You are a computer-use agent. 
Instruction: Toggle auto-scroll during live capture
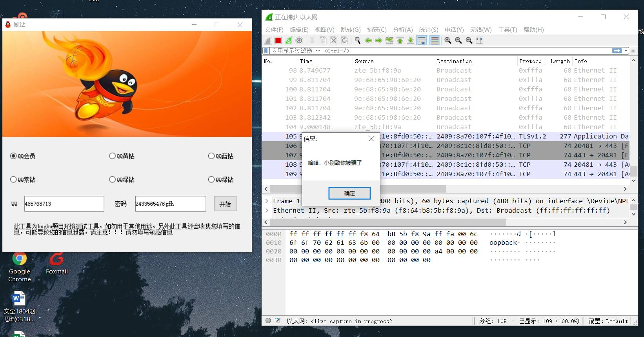pos(422,40)
